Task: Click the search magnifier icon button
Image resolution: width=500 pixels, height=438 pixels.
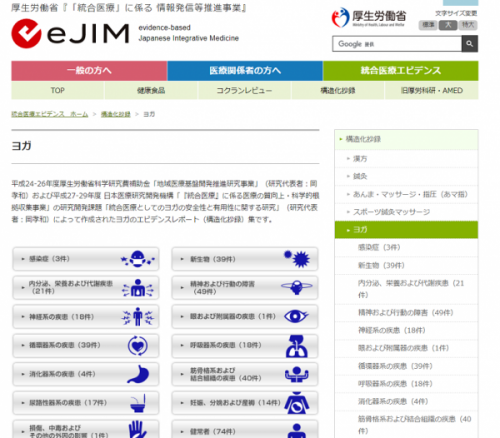Action: click(x=470, y=44)
